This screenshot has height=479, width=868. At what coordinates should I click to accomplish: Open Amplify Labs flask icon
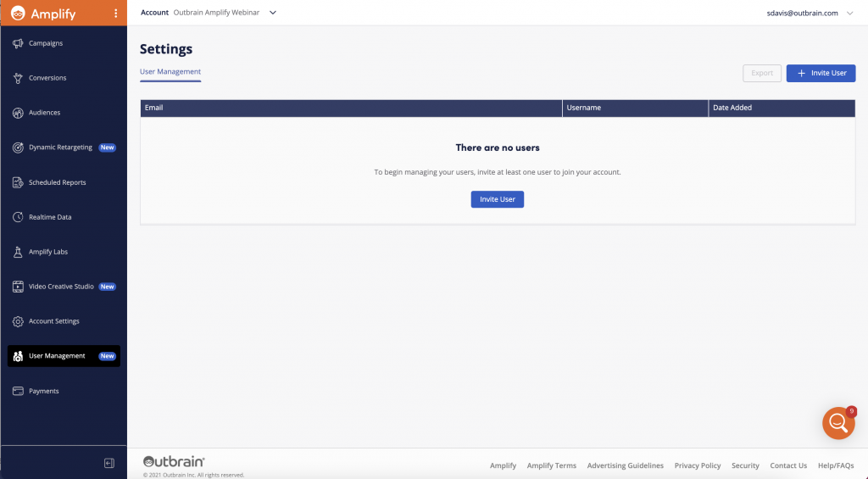coord(18,252)
